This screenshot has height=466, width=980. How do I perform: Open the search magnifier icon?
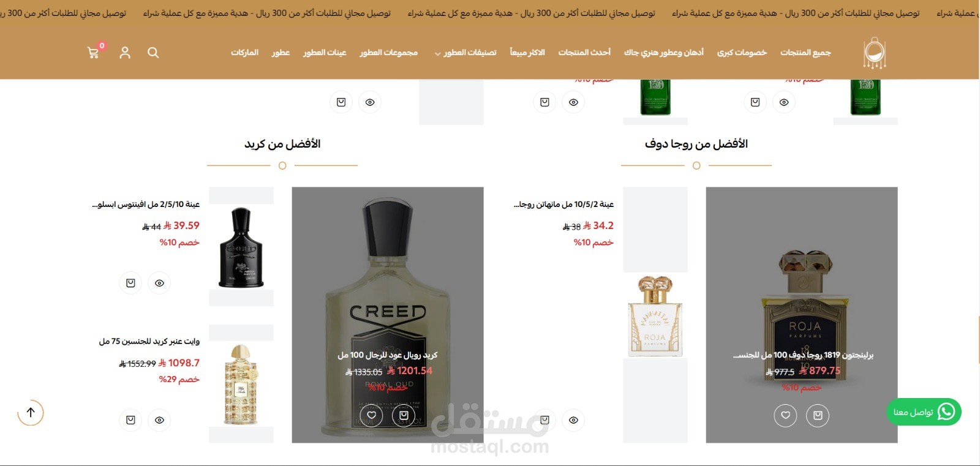[x=153, y=53]
